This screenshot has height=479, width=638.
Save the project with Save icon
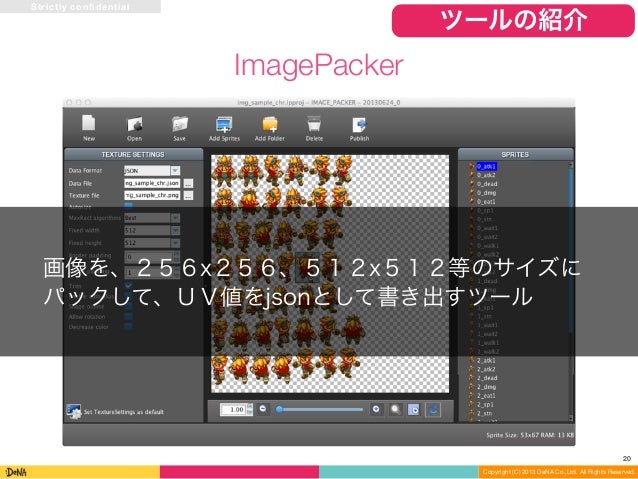(179, 129)
